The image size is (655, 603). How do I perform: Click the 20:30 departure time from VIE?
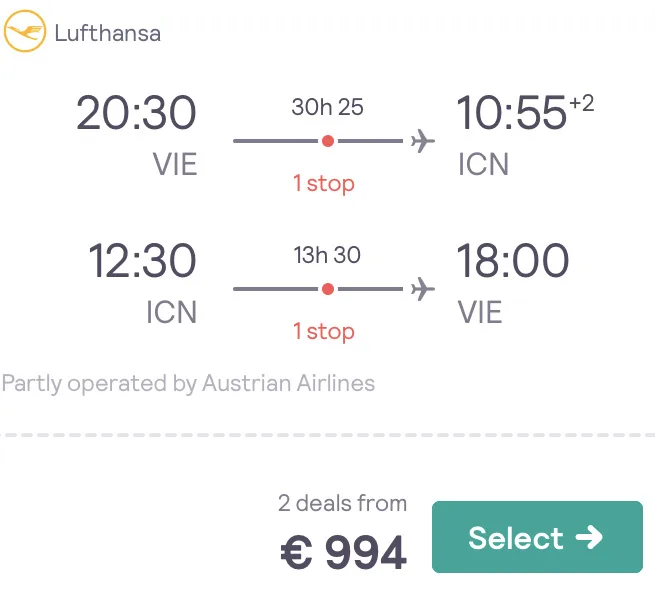tap(136, 113)
